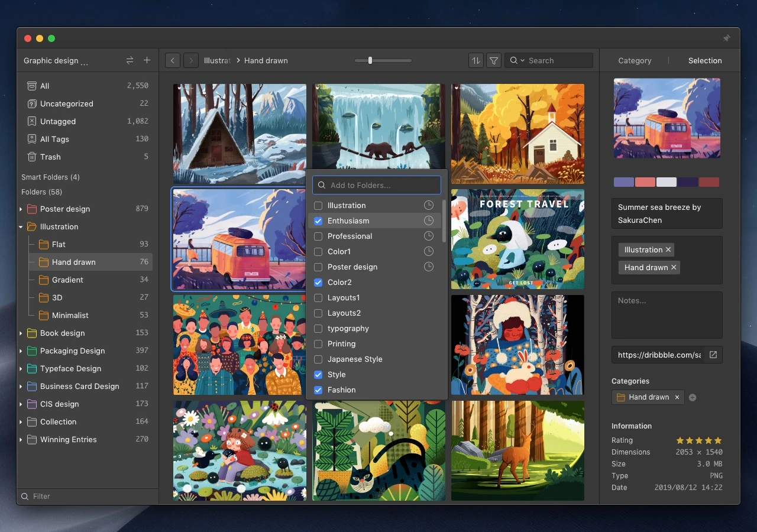The image size is (757, 532).
Task: Switch to the Selection tab
Action: point(705,60)
